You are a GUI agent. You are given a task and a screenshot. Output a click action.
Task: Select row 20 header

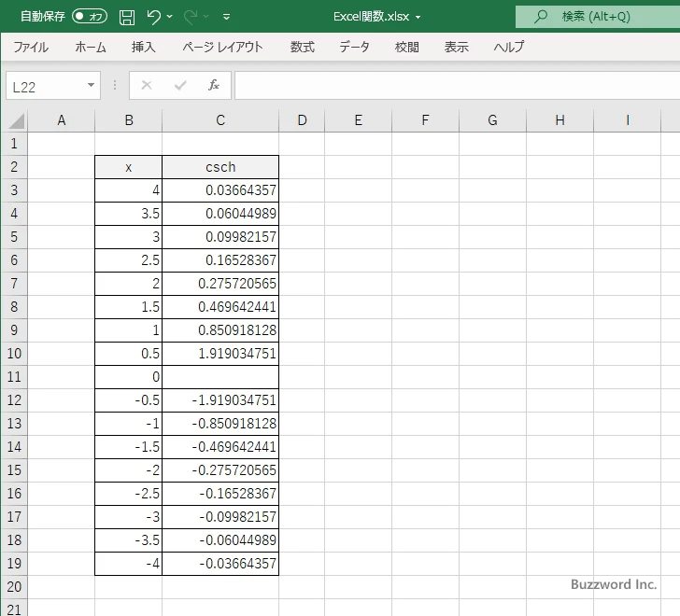point(14,587)
